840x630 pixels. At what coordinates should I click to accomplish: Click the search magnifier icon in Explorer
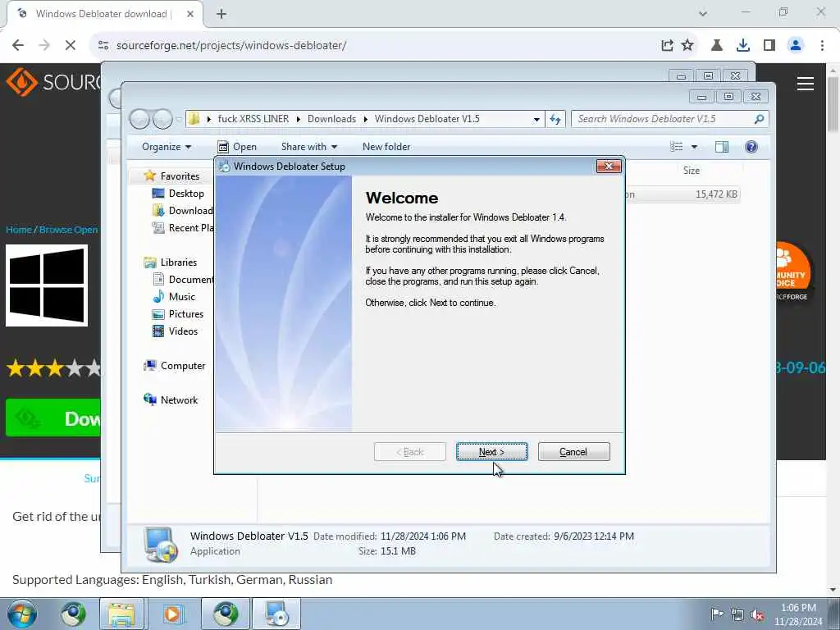click(x=759, y=119)
